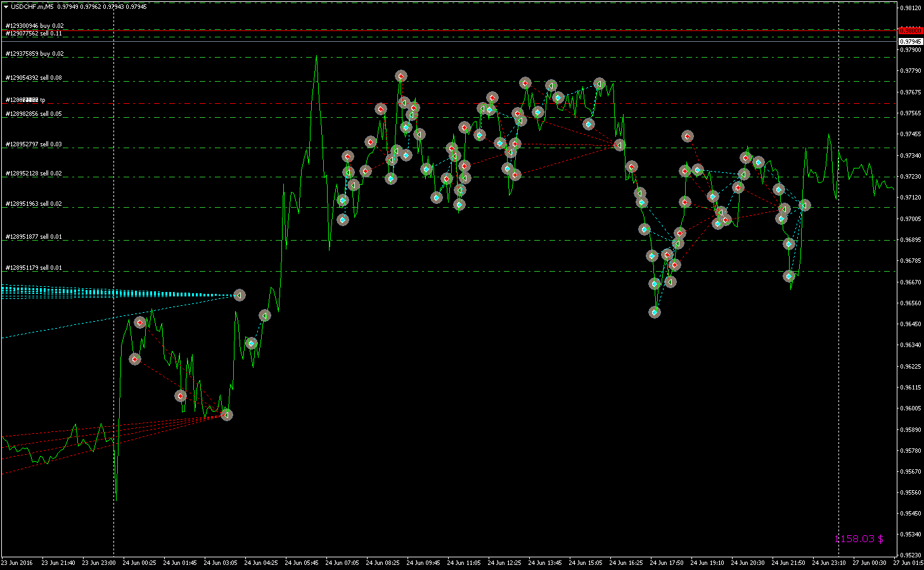This screenshot has width=924, height=570.
Task: Open the chart title dropdown triangle
Action: tap(6, 7)
